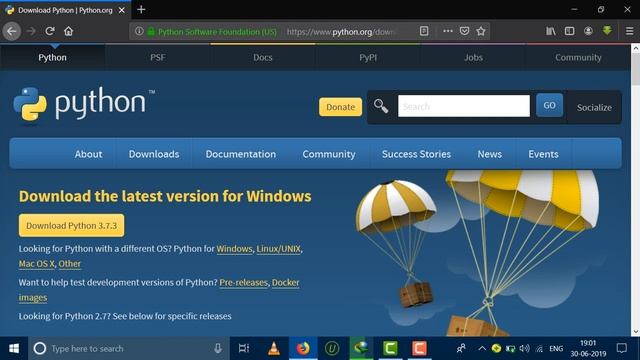The width and height of the screenshot is (640, 360).
Task: Open the browser home page icon
Action: (x=69, y=31)
